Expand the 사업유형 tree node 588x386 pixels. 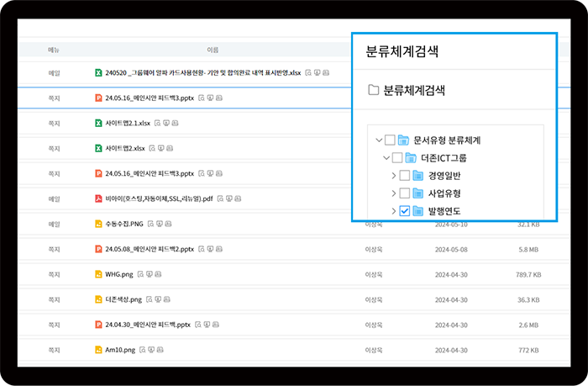coord(394,193)
